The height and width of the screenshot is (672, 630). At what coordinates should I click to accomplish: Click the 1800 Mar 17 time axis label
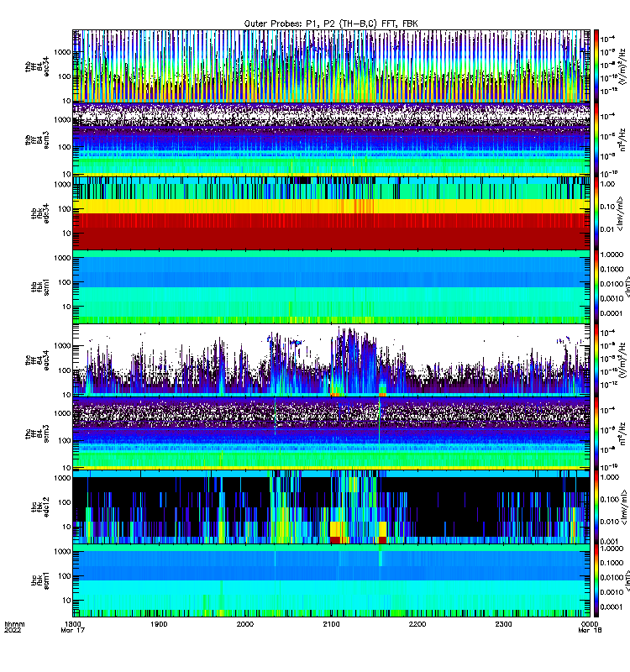(x=73, y=627)
